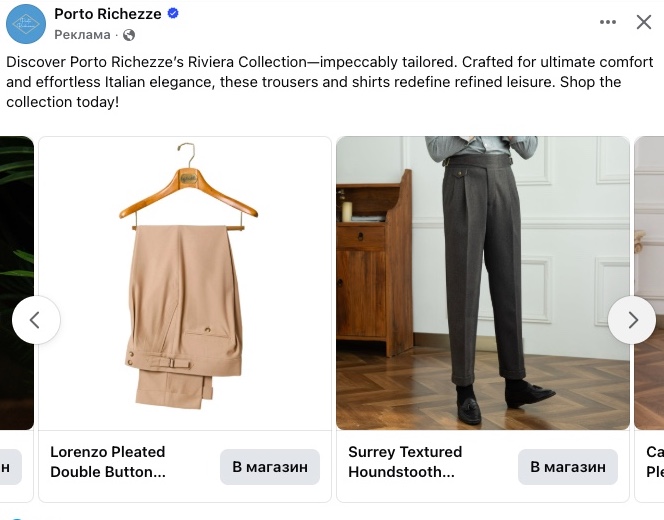Click the blue verified badge
Image resolution: width=664 pixels, height=520 pixels.
pyautogui.click(x=173, y=14)
